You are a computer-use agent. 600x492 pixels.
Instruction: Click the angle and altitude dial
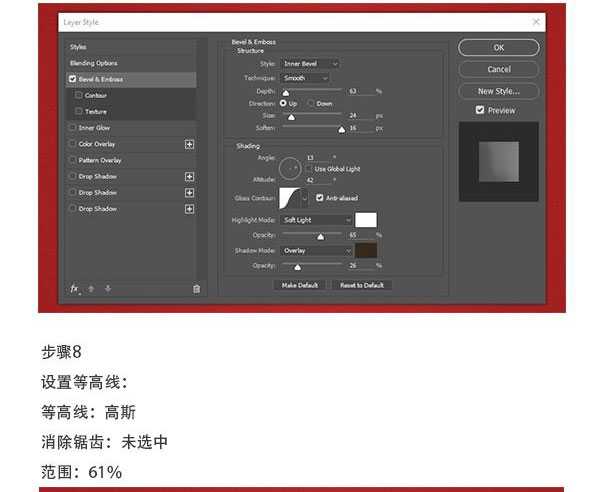point(290,169)
